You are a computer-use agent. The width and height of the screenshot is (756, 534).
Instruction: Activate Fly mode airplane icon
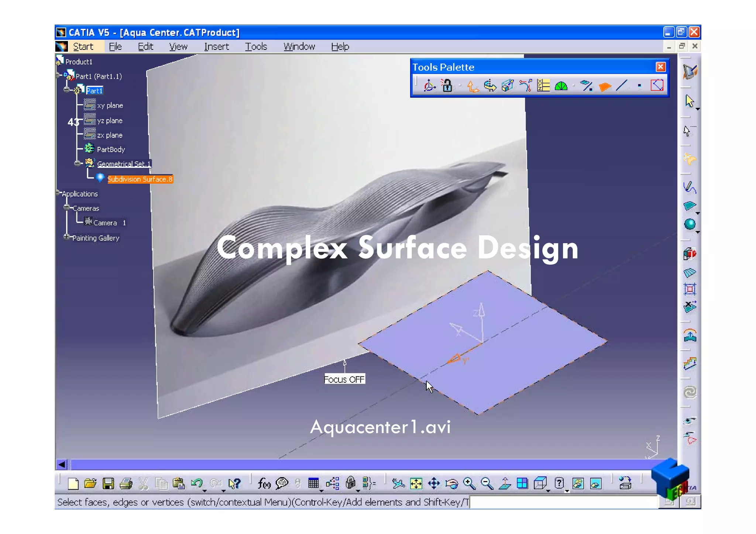pos(398,483)
